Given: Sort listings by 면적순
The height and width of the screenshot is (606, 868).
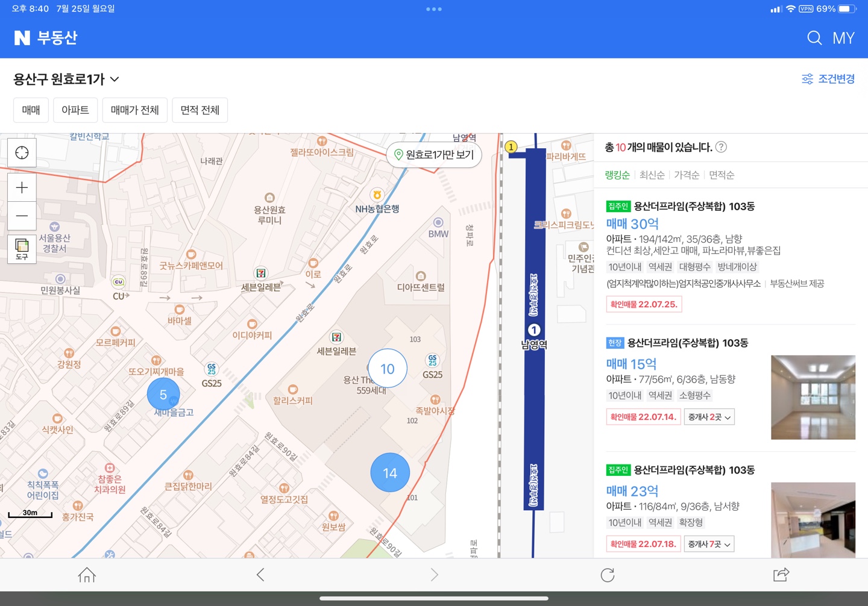Looking at the screenshot, I should click(722, 175).
